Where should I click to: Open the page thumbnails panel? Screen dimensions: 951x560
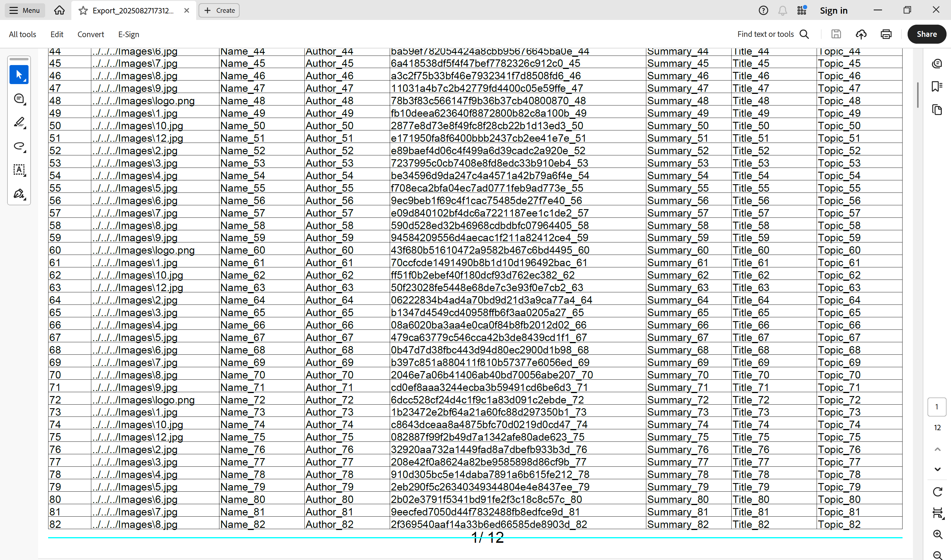click(x=937, y=110)
